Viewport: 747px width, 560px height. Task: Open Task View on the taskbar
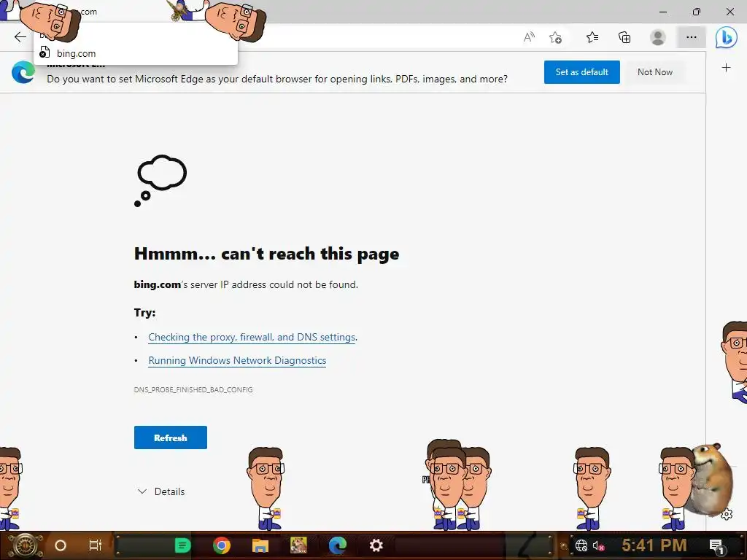(x=96, y=545)
